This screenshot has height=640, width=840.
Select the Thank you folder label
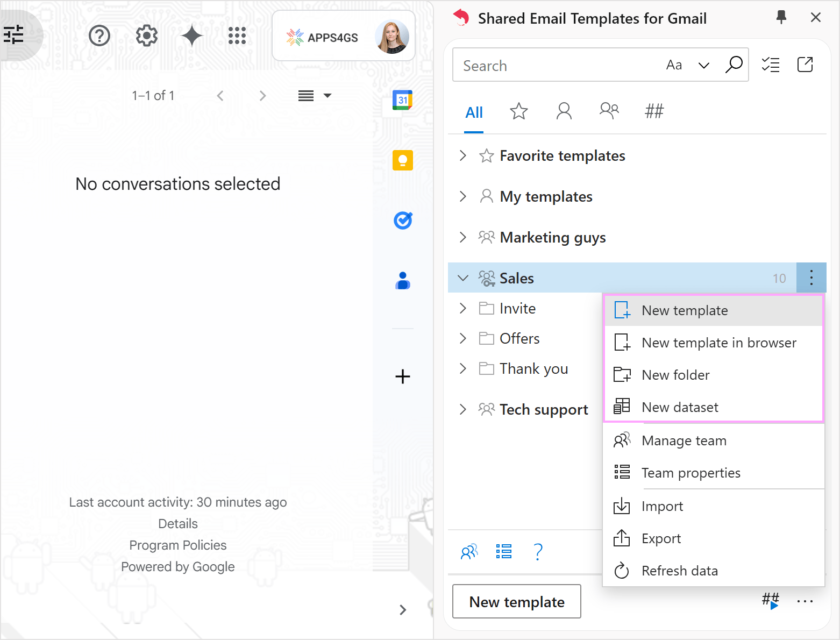coord(533,369)
